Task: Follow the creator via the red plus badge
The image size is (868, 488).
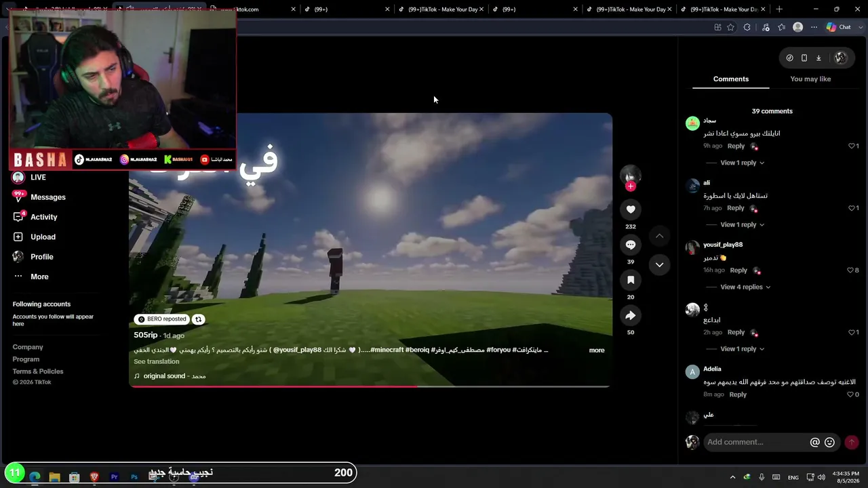Action: pyautogui.click(x=631, y=186)
